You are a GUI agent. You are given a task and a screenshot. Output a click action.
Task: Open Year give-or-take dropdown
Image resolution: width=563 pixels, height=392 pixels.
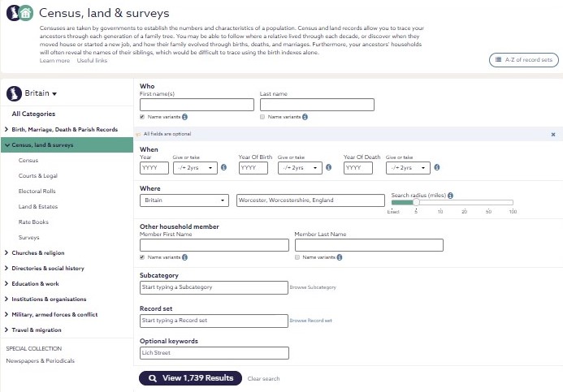pos(195,168)
